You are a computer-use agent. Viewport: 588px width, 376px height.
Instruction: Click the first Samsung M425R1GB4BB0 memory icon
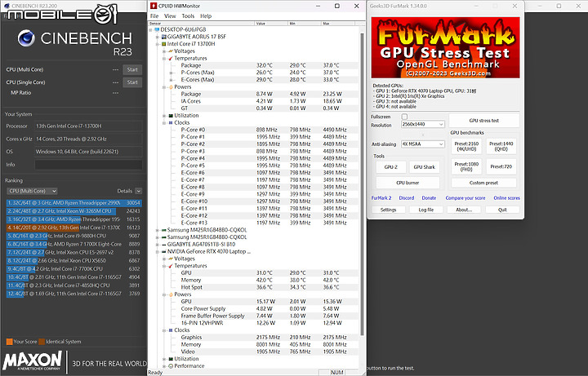point(163,230)
